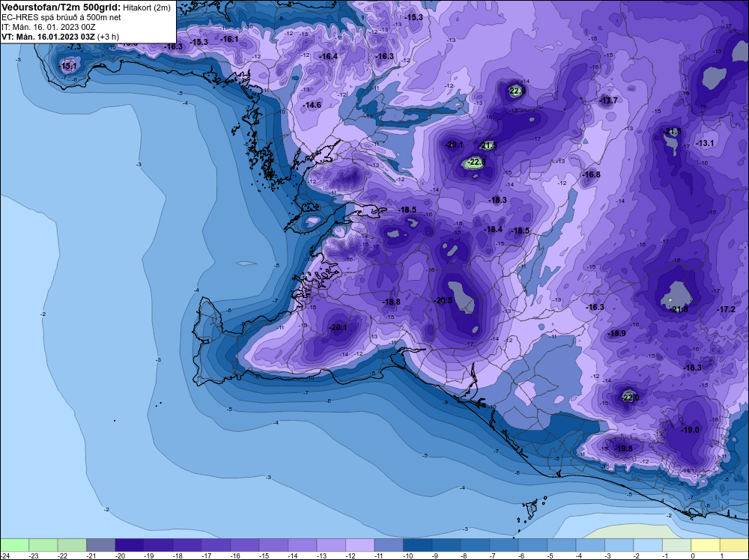Click the violet legend swatch between -17 and -16

pyautogui.click(x=216, y=545)
